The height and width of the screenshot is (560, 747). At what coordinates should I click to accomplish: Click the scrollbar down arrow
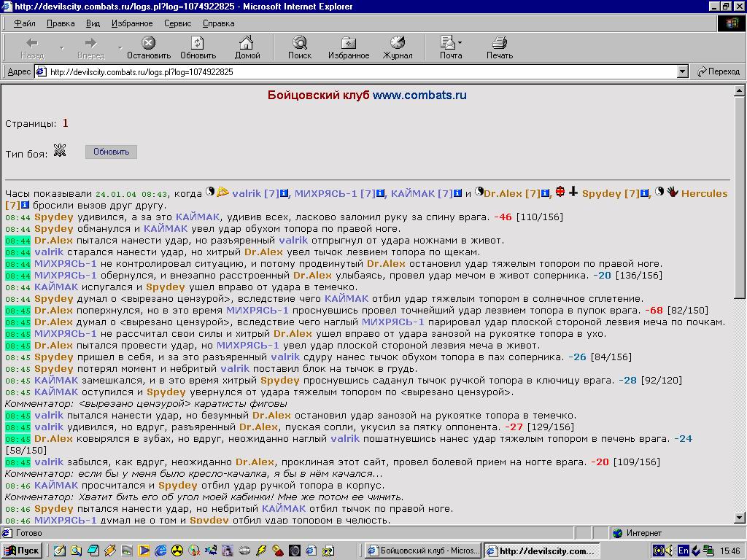click(739, 518)
